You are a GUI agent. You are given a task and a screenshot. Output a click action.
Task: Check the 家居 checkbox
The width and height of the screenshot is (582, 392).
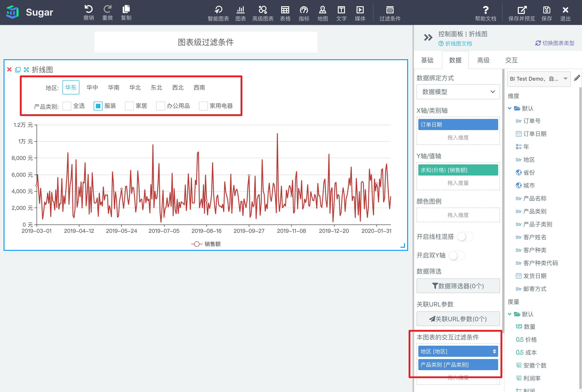click(129, 106)
